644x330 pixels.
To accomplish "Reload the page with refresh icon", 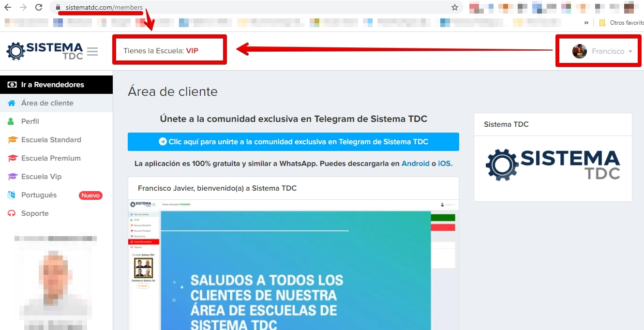I will [x=39, y=7].
